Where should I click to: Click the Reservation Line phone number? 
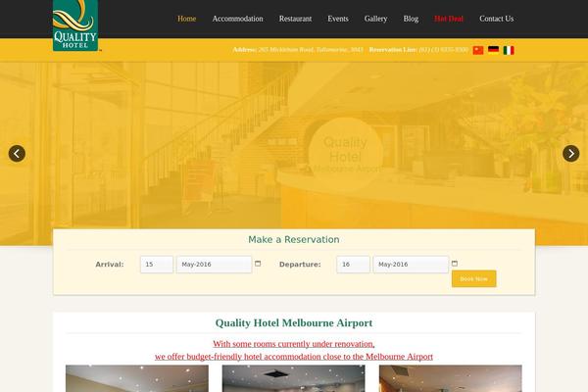click(x=444, y=50)
